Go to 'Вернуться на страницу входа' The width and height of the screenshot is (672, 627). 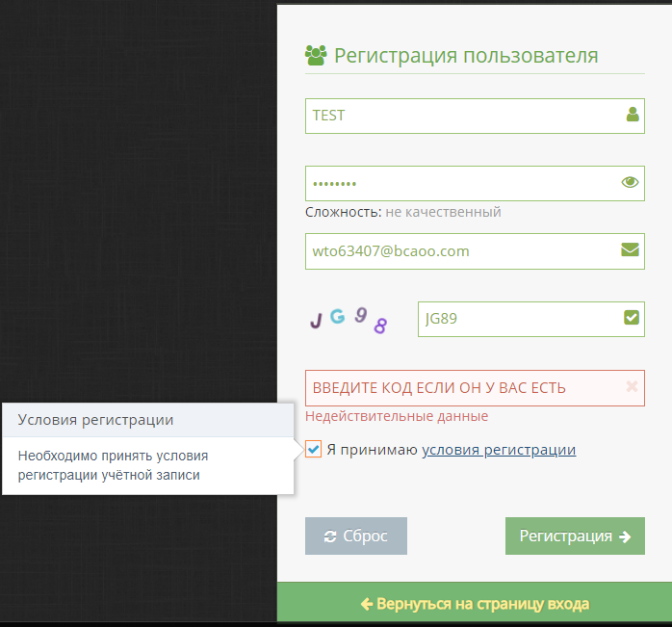pyautogui.click(x=475, y=604)
